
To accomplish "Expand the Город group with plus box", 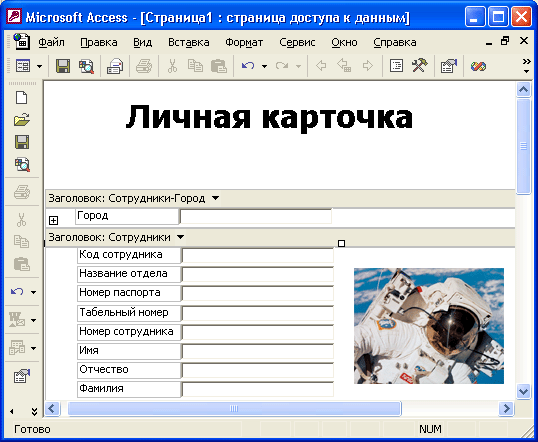I will click(54, 220).
